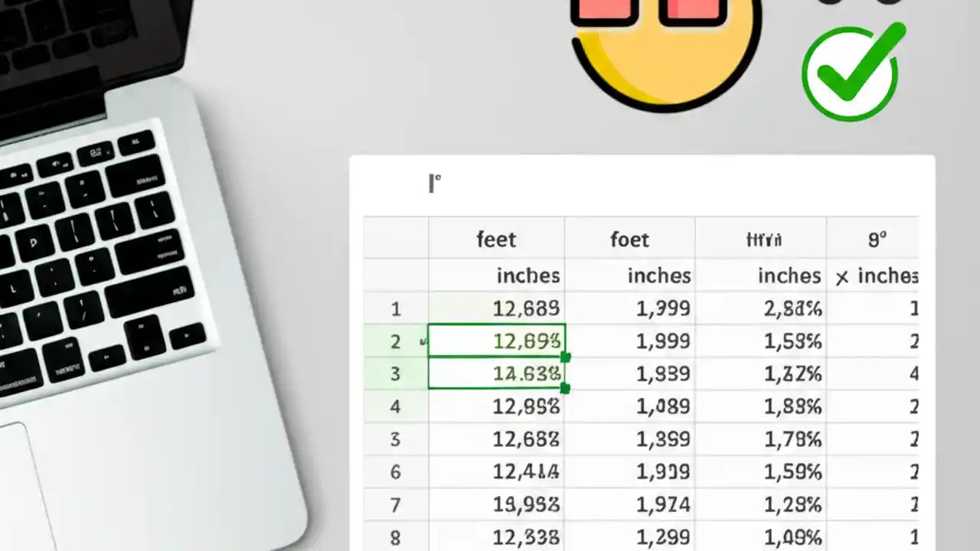This screenshot has width=980, height=551.
Task: Click the cell showing 14,638
Action: (496, 374)
